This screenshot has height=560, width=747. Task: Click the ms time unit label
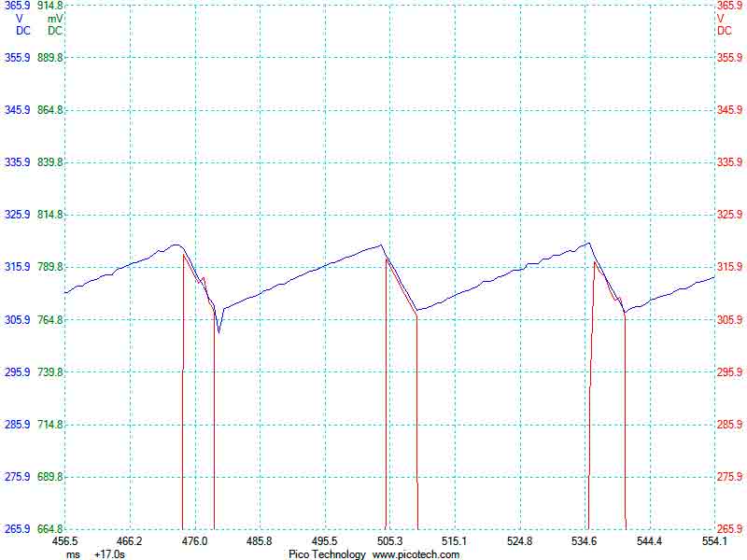click(73, 554)
